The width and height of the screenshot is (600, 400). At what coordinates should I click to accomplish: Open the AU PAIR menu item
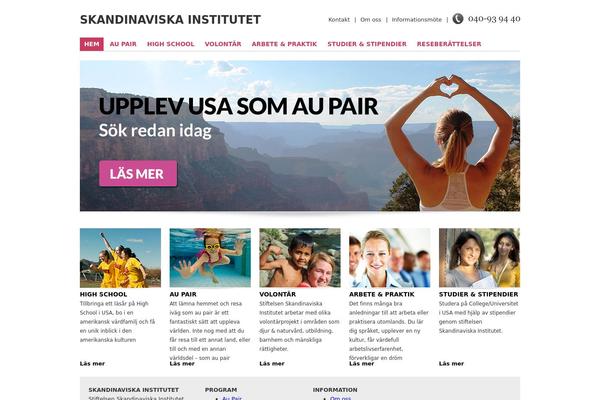point(123,44)
